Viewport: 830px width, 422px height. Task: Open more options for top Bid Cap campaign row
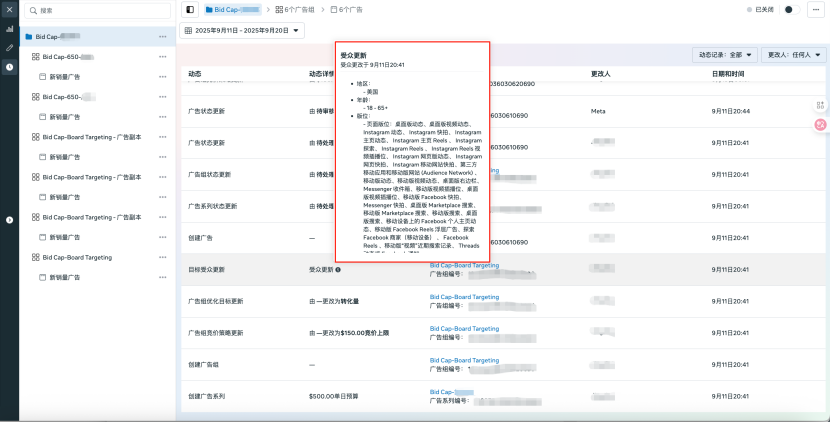(163, 37)
